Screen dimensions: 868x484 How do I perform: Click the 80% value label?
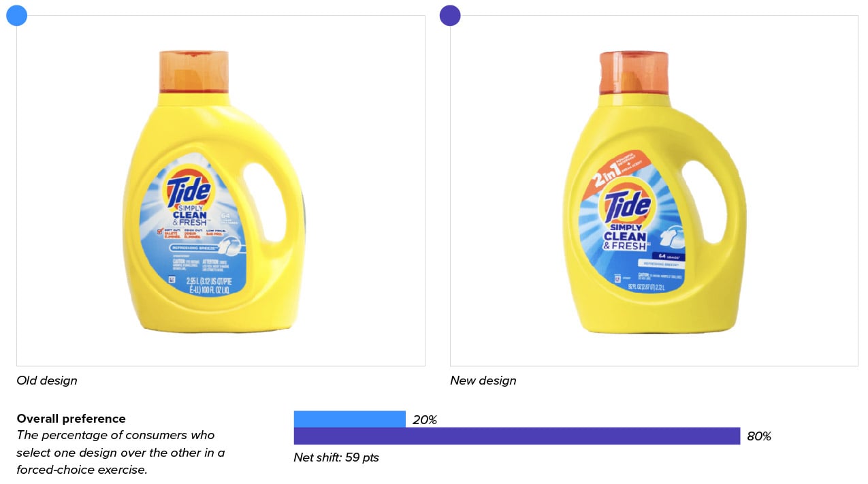tap(759, 436)
